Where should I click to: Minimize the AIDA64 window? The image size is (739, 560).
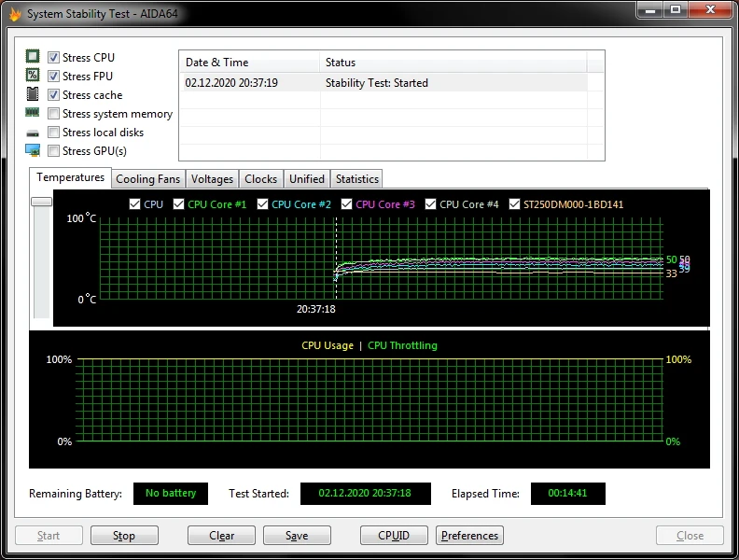point(650,10)
